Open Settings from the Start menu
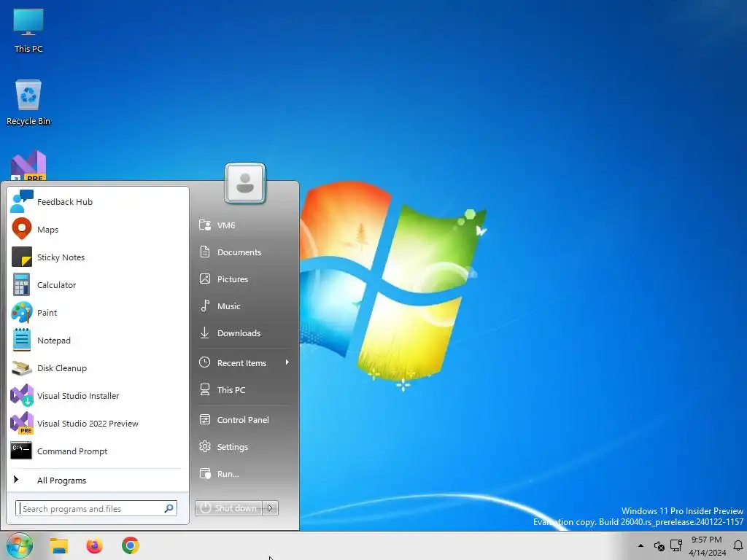The width and height of the screenshot is (747, 560). 244,447
